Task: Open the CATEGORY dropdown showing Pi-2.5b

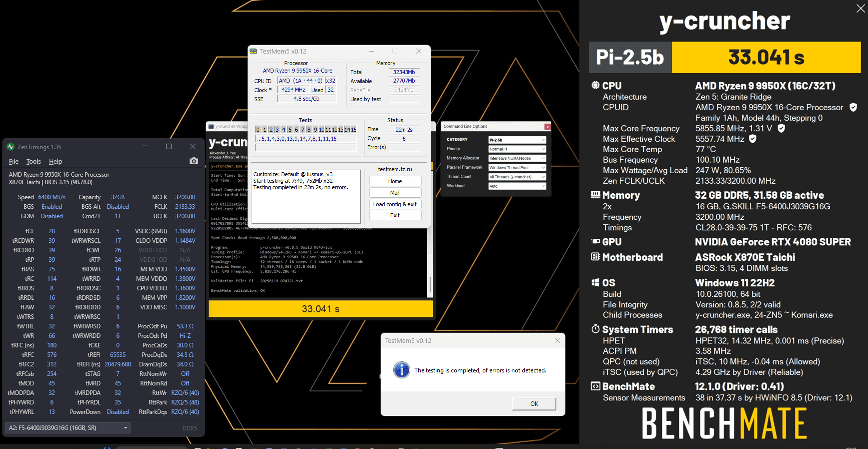Action: pyautogui.click(x=517, y=140)
